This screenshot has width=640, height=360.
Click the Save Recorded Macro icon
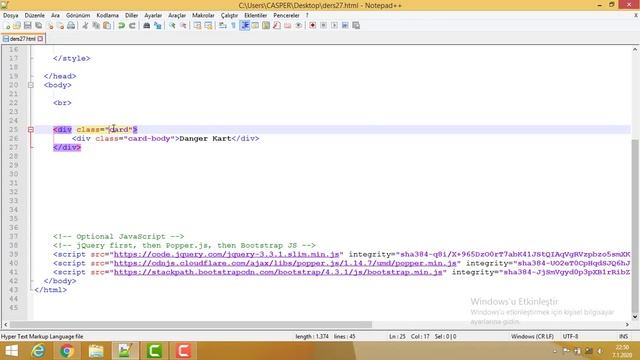click(356, 25)
